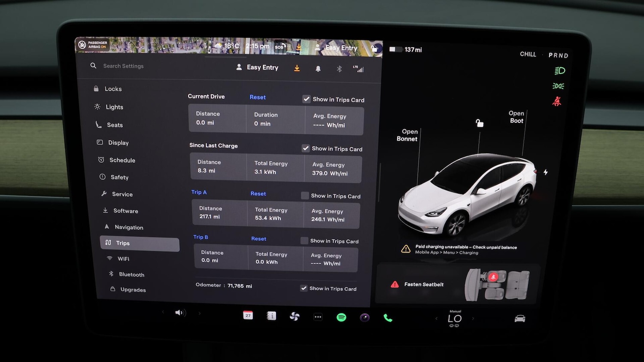Image resolution: width=644 pixels, height=362 pixels.
Task: Tap the Easy Entry profile in top status bar
Action: tap(336, 48)
